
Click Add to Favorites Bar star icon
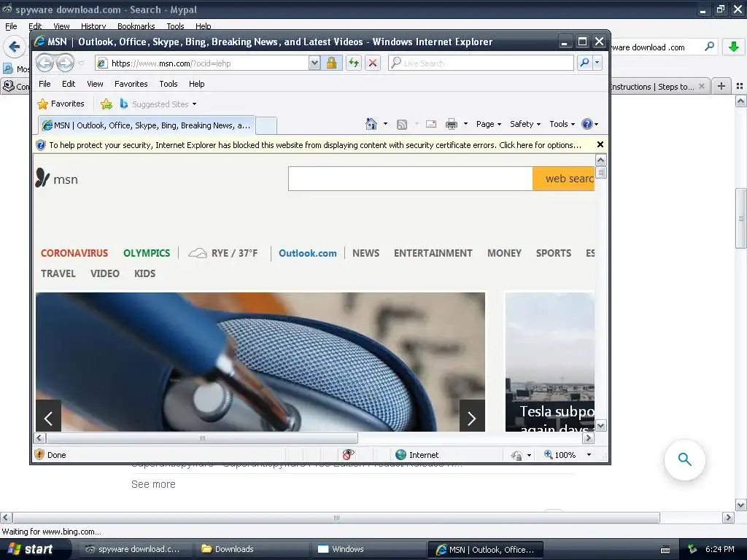pyautogui.click(x=107, y=104)
